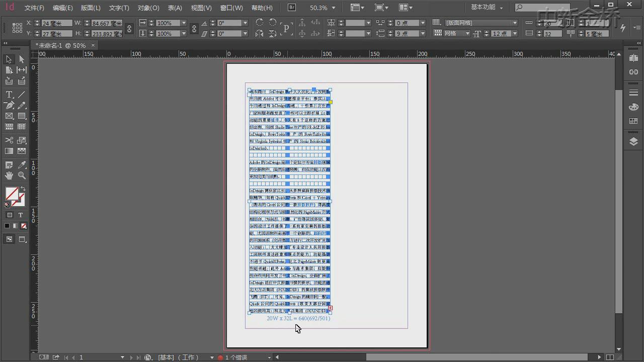Click Rotate 90° clockwise icon
This screenshot has width=644, height=362.
coord(259,23)
